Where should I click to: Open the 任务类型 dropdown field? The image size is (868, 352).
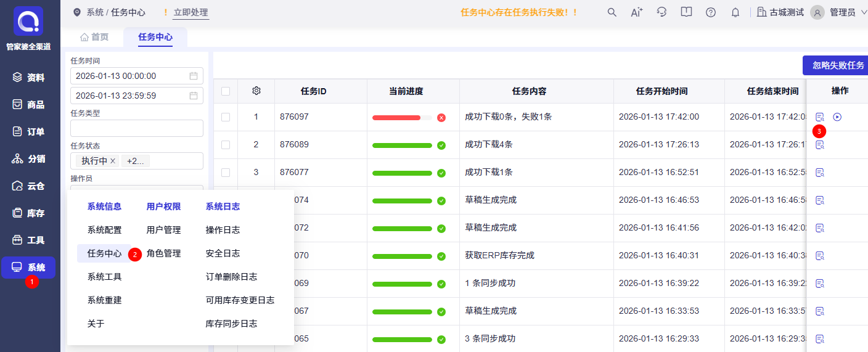click(137, 128)
